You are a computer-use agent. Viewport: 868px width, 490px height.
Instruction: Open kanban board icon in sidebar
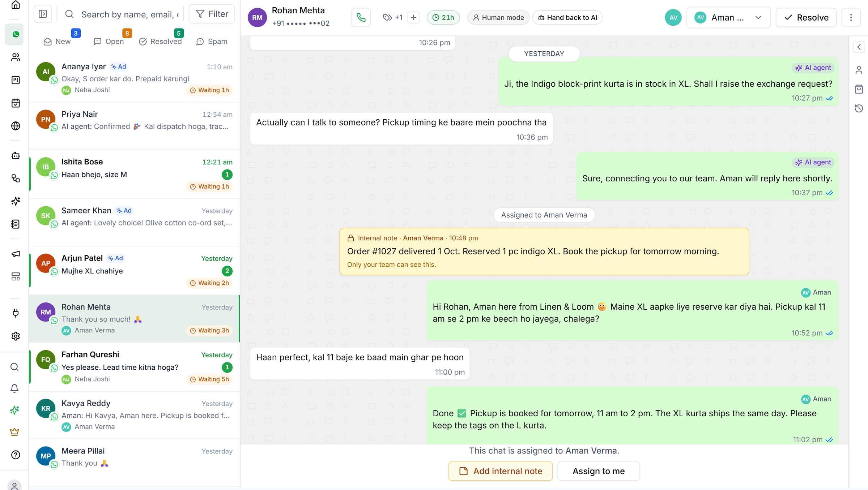click(x=16, y=80)
